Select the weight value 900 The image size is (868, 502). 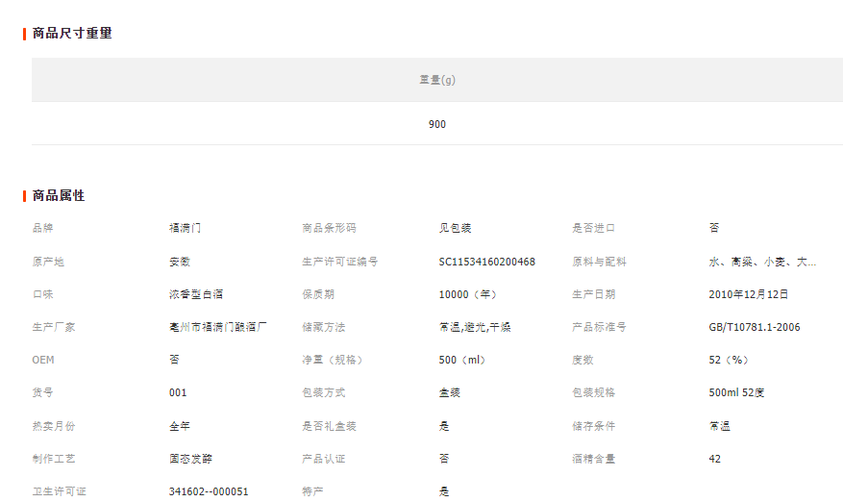[x=437, y=124]
